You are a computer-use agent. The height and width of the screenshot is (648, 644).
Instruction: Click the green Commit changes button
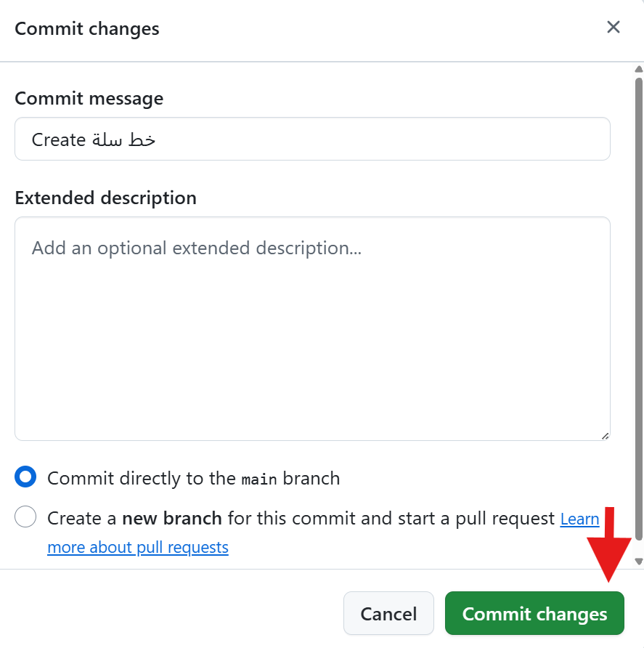pyautogui.click(x=534, y=614)
